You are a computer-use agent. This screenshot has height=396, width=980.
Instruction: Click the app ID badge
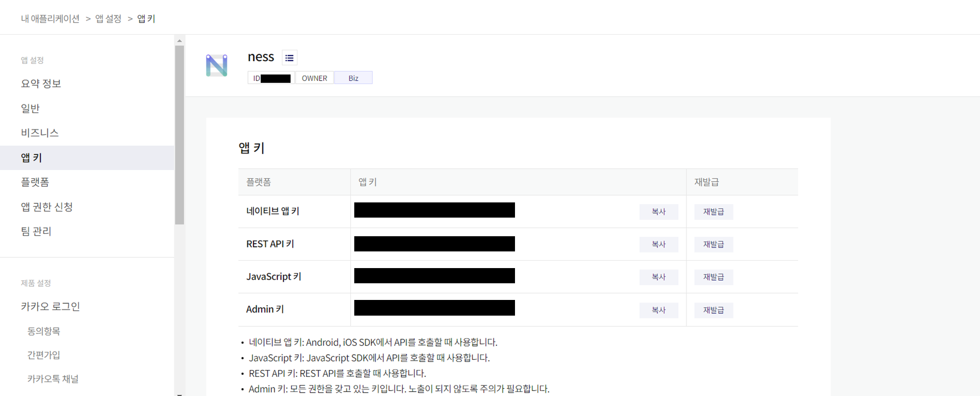pyautogui.click(x=271, y=78)
